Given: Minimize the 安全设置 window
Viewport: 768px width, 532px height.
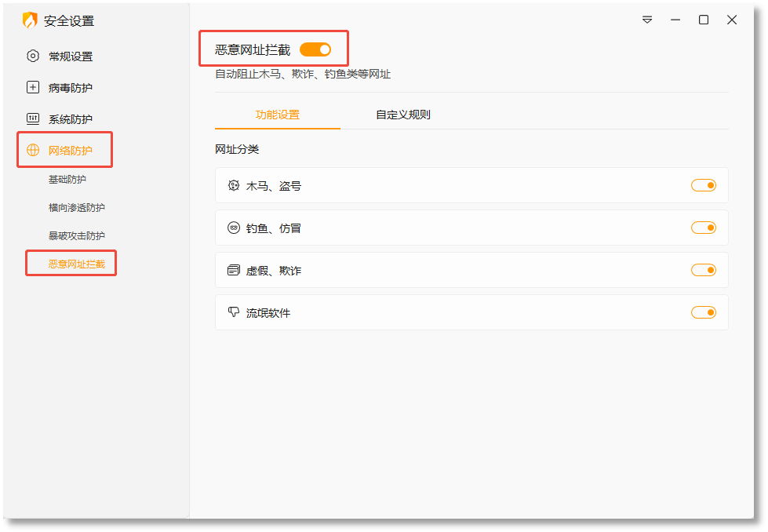Looking at the screenshot, I should coord(675,20).
